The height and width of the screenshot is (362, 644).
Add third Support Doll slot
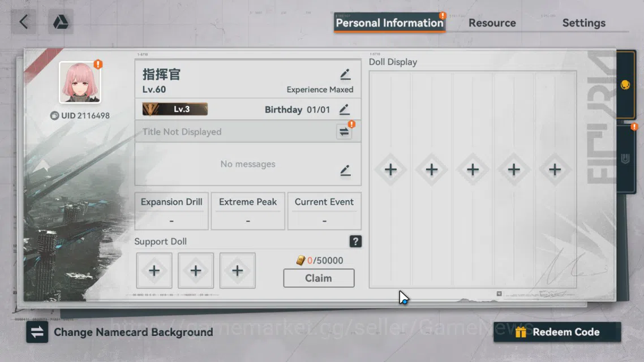[x=237, y=270]
